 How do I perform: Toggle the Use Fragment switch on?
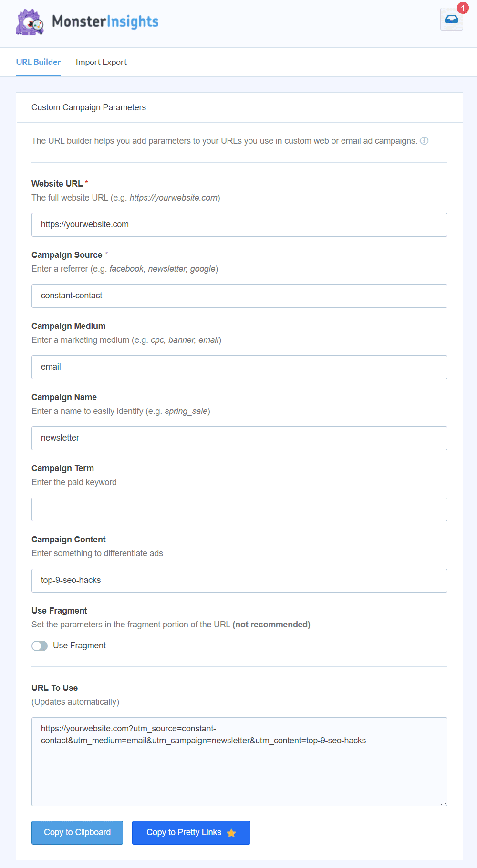[40, 646]
